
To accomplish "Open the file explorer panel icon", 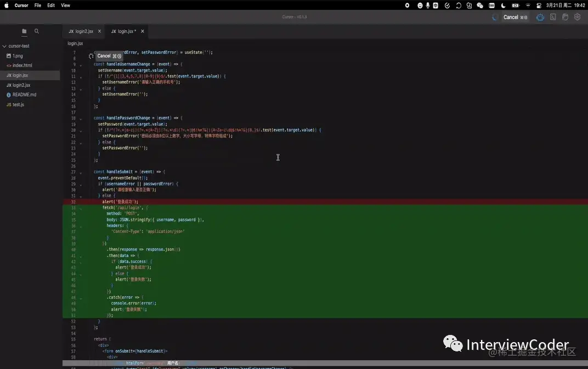I will (24, 31).
